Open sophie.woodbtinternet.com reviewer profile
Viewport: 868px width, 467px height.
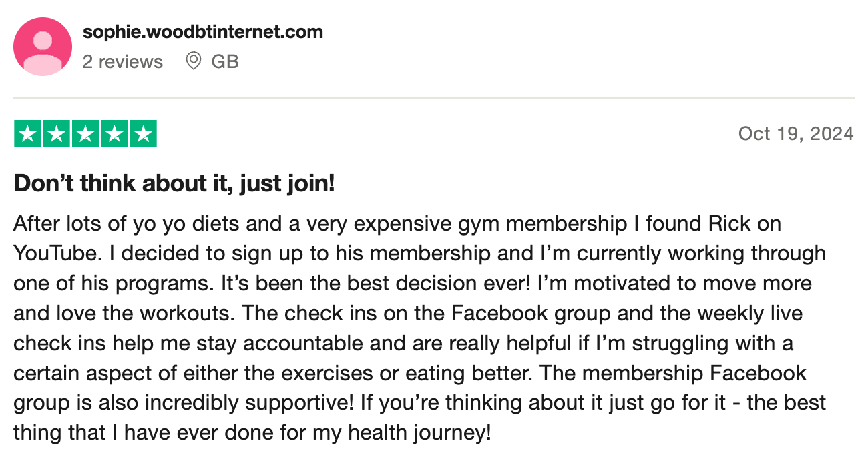(202, 31)
